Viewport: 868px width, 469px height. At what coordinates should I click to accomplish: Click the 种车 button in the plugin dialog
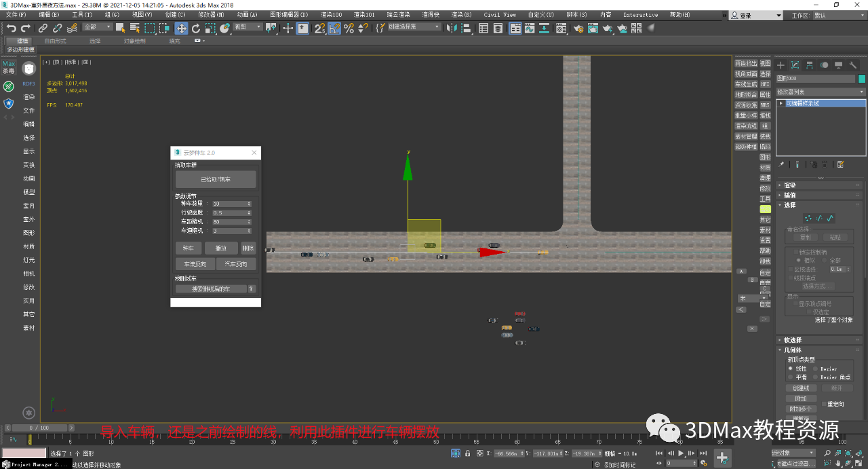pos(189,248)
